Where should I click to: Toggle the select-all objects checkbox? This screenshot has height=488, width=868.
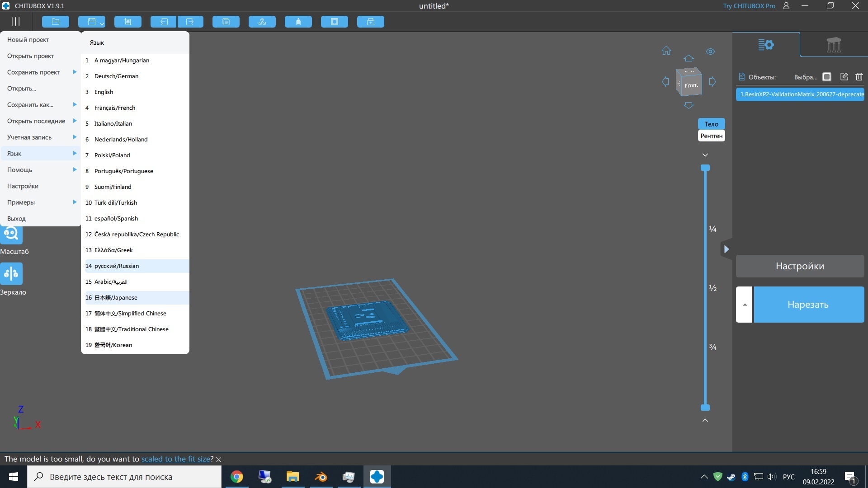pyautogui.click(x=827, y=77)
